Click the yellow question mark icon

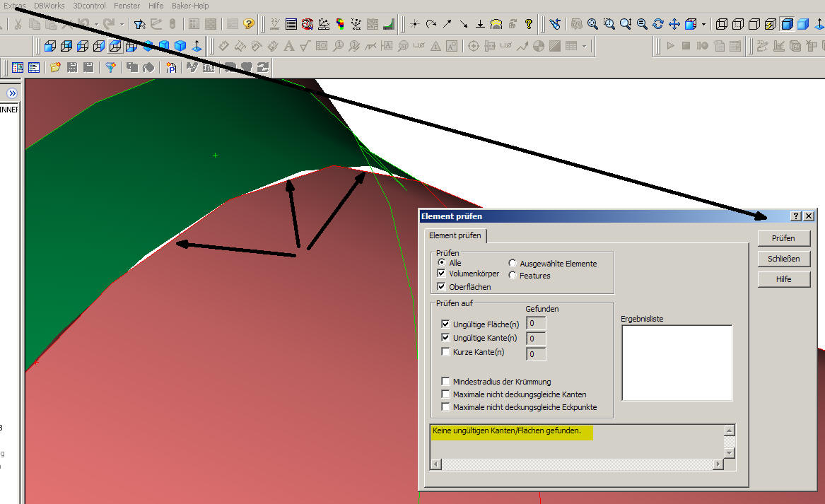pos(529,24)
